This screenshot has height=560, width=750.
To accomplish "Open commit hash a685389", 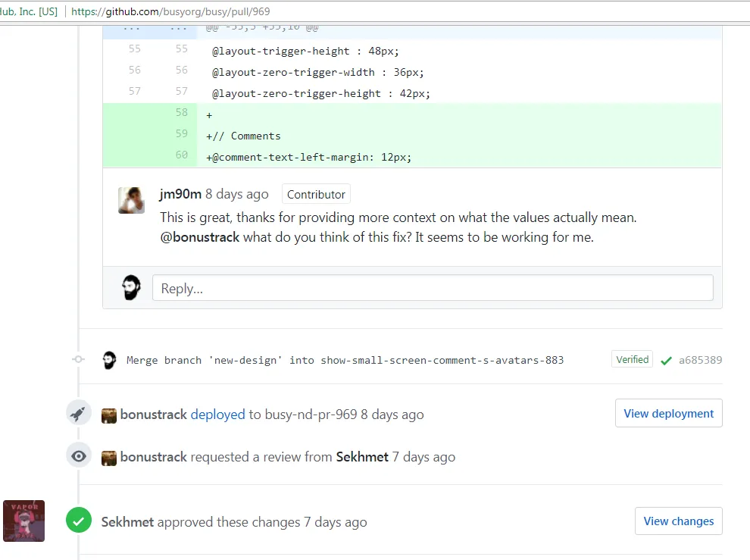I will 700,360.
